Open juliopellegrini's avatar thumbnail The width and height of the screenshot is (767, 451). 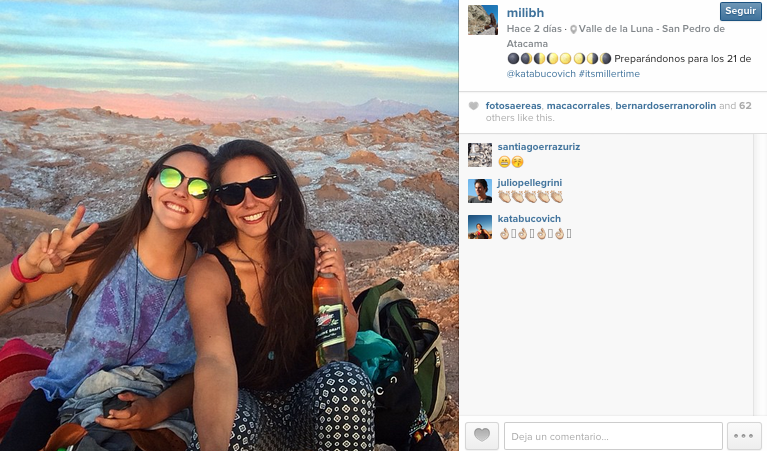click(x=480, y=191)
